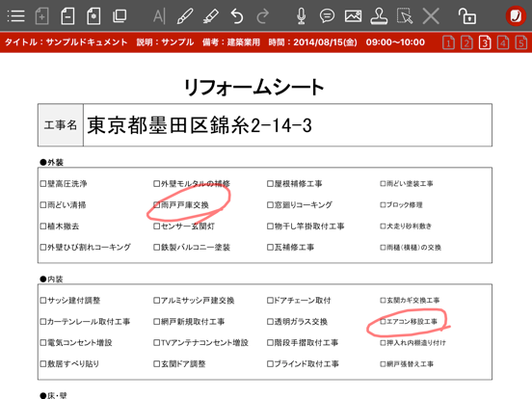
Task: Check the 雨どい清掃 checkbox
Action: click(43, 205)
